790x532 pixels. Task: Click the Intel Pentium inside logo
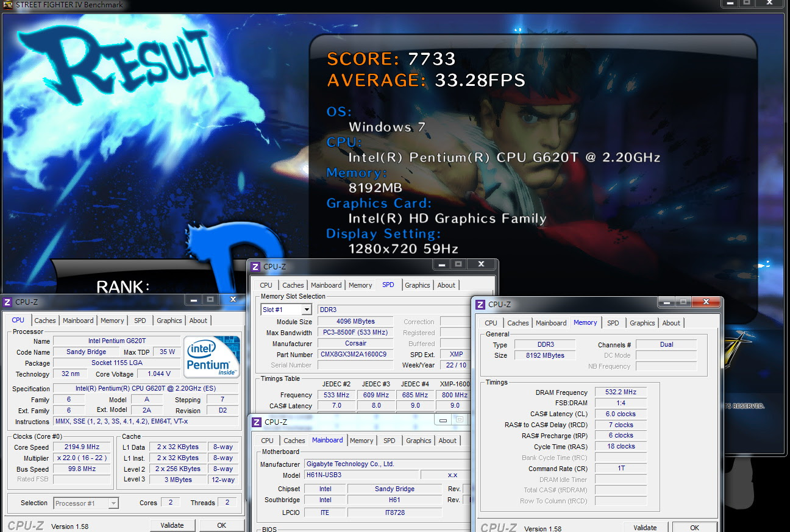[212, 356]
